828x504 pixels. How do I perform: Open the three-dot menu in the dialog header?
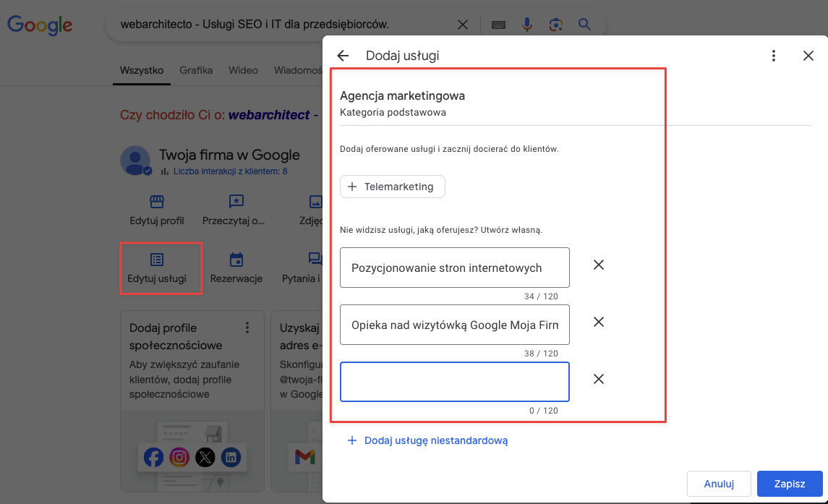[774, 56]
